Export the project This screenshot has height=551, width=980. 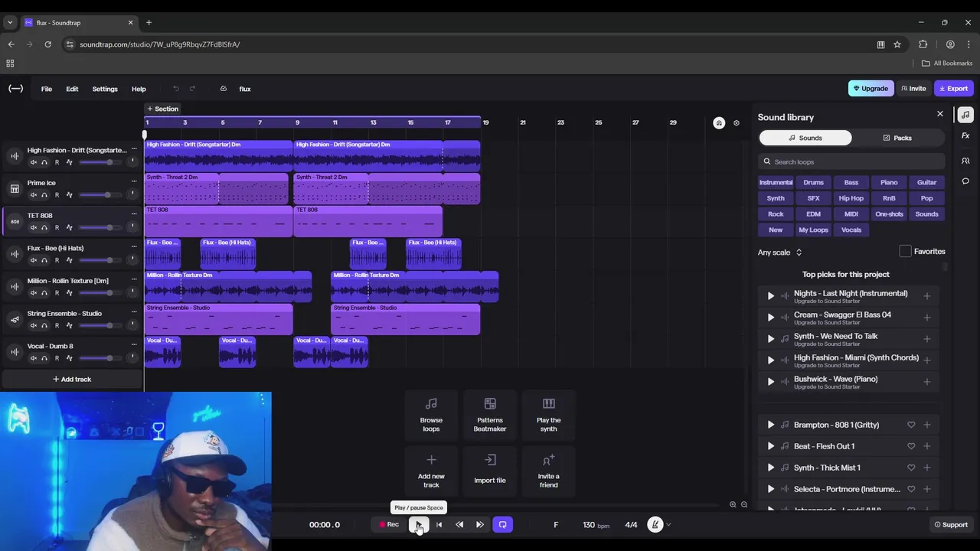(x=953, y=89)
